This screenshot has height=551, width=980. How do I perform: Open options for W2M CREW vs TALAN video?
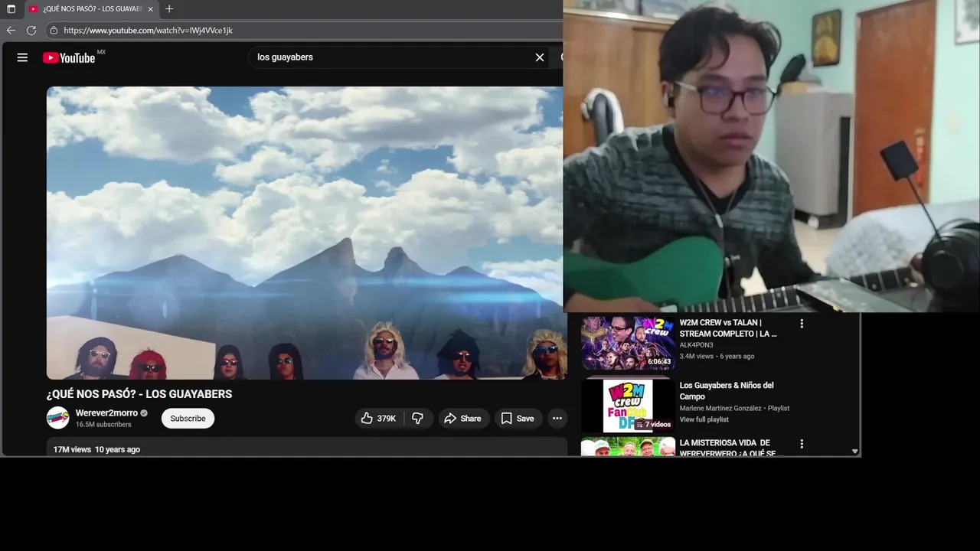[802, 324]
